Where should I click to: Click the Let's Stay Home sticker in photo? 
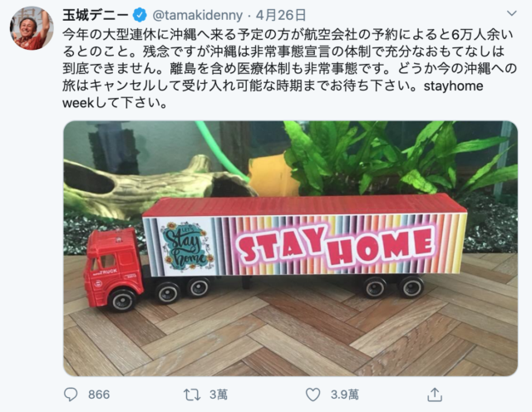coord(186,246)
